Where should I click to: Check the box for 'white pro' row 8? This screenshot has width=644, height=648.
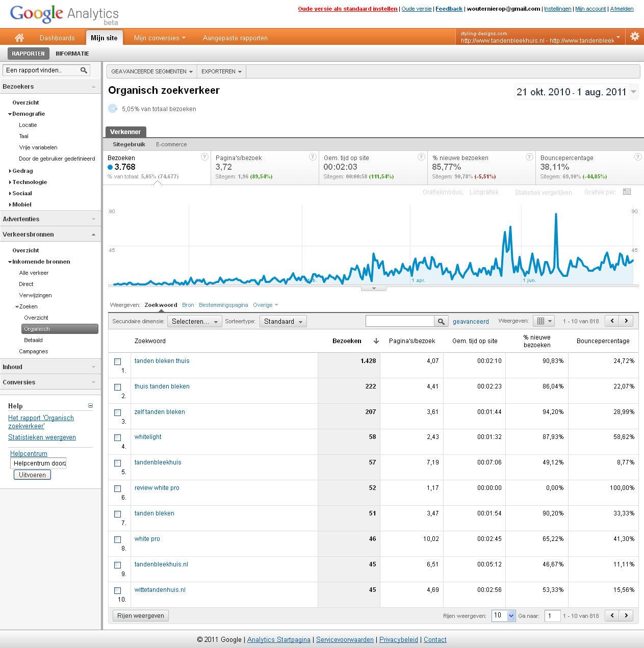[118, 539]
